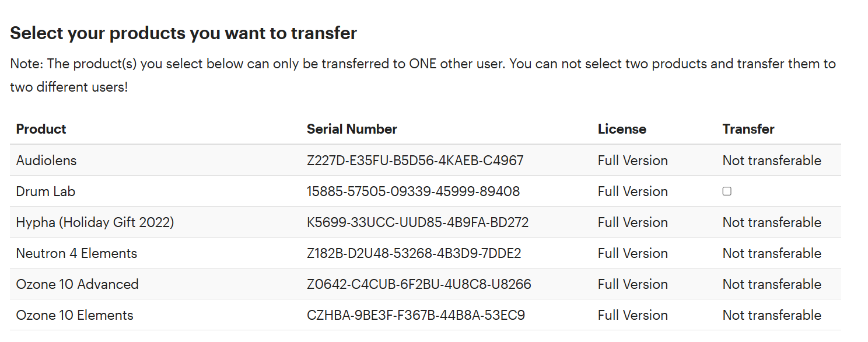Select the Ozone 10 Advanced product name
Screen dimensions: 868x342
tap(78, 284)
